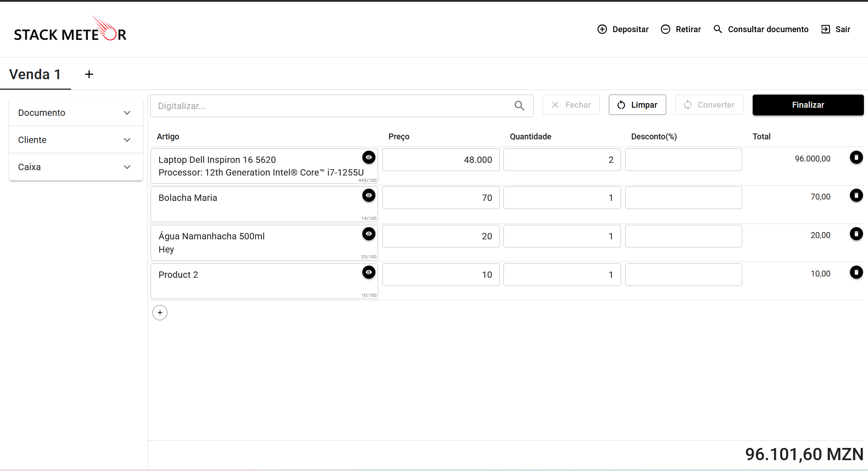Expand the Cliente panel

[76, 140]
